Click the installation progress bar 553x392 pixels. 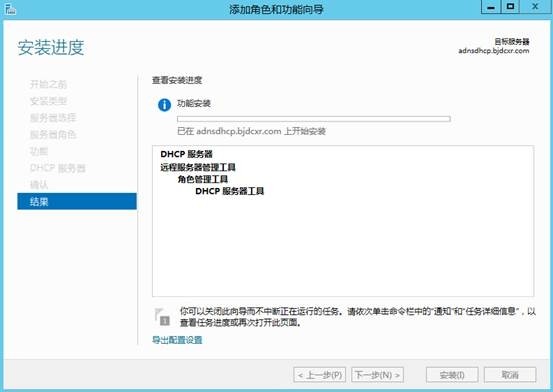[314, 119]
